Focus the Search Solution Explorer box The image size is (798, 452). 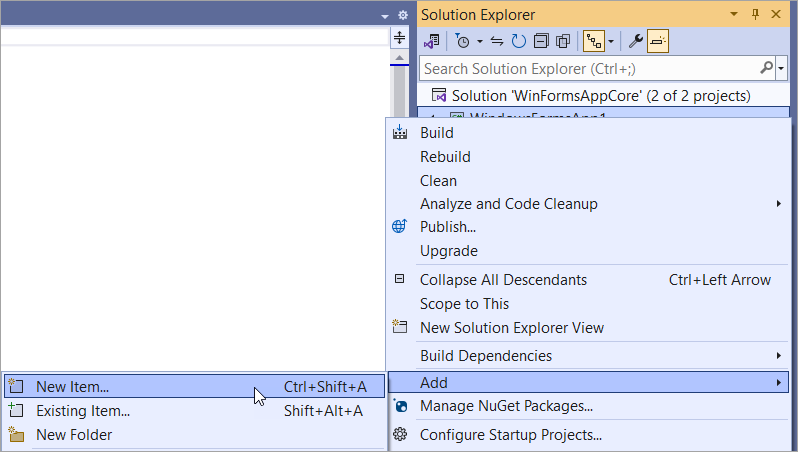tap(590, 69)
